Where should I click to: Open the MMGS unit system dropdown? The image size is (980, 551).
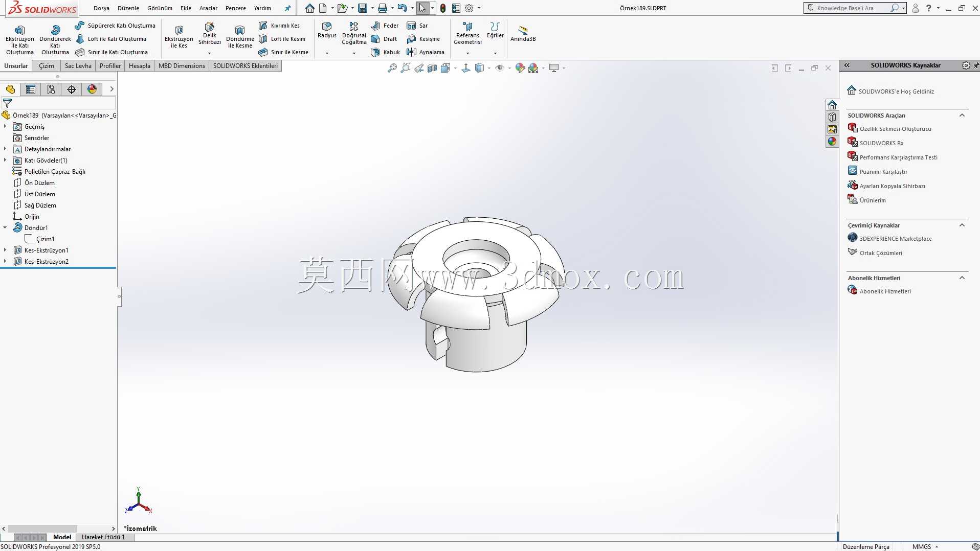(926, 546)
